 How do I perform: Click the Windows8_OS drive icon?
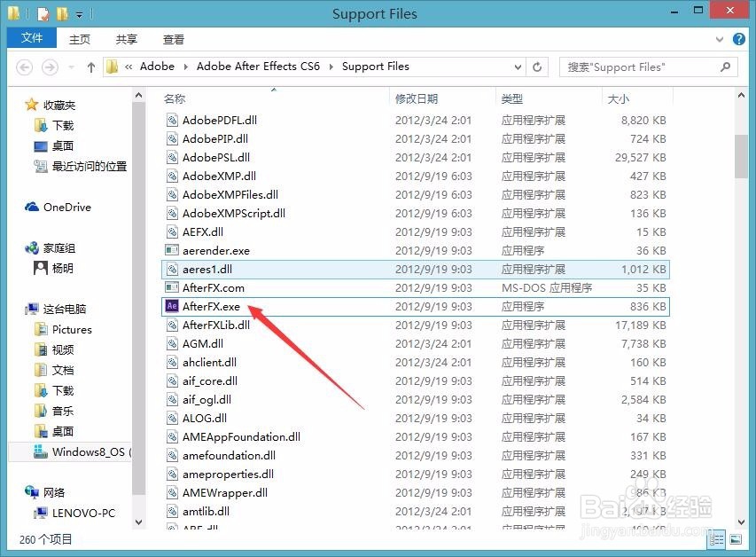[x=41, y=451]
